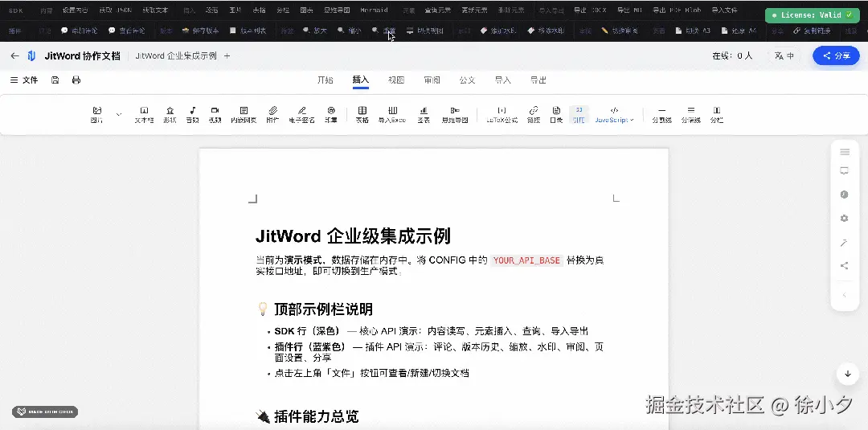The height and width of the screenshot is (430, 868).
Task: Click Mermaid in the SDK row
Action: pos(375,10)
